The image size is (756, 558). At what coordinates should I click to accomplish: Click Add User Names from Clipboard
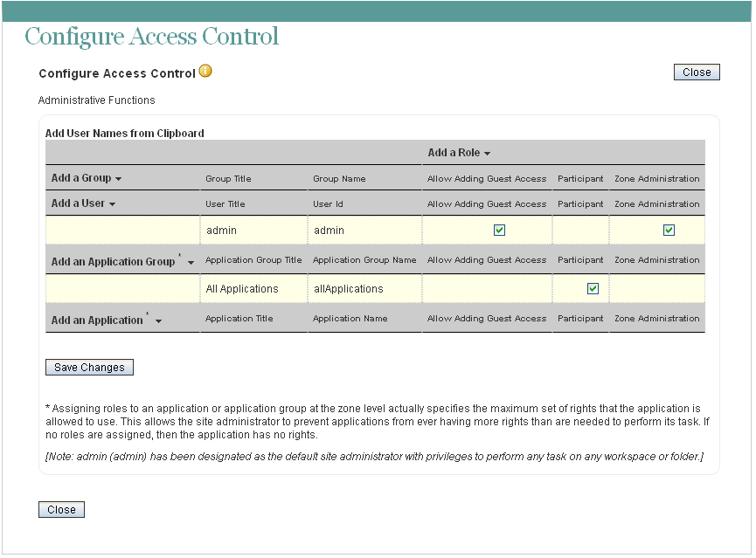tap(124, 133)
